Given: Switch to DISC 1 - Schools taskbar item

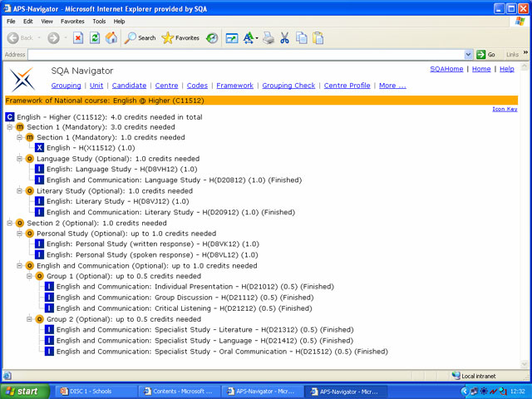Looking at the screenshot, I should 96,392.
